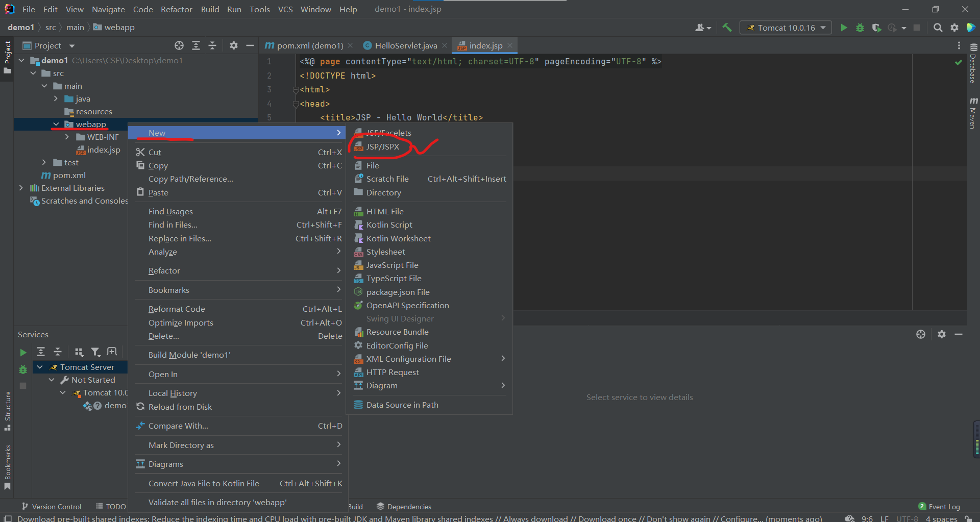Switch to HelloServlet.java editor tab
This screenshot has width=980, height=522.
tap(406, 45)
